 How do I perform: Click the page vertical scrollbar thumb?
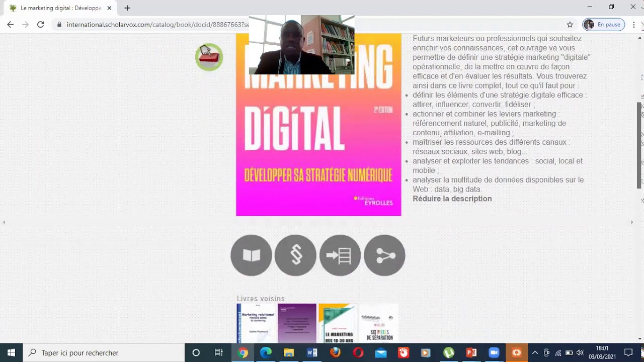click(640, 145)
